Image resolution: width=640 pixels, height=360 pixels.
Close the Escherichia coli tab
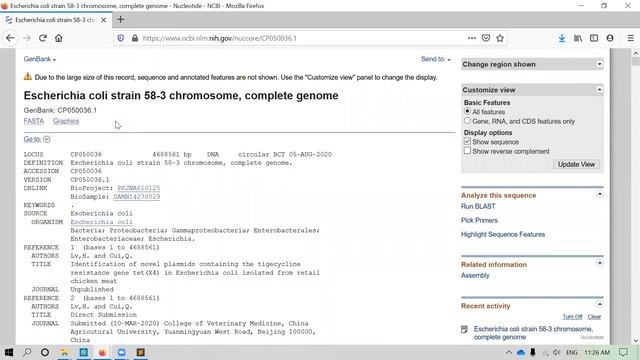[104, 20]
